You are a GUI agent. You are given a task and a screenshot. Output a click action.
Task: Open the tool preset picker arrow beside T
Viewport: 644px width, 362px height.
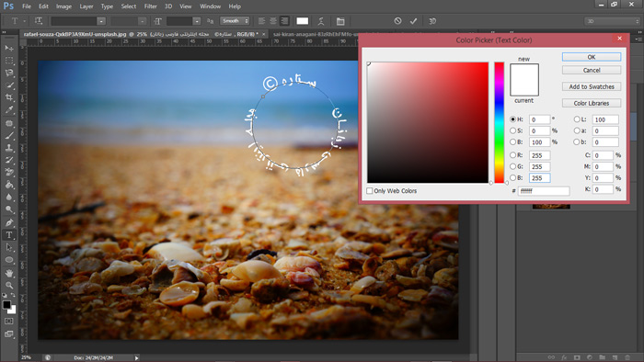pos(25,21)
